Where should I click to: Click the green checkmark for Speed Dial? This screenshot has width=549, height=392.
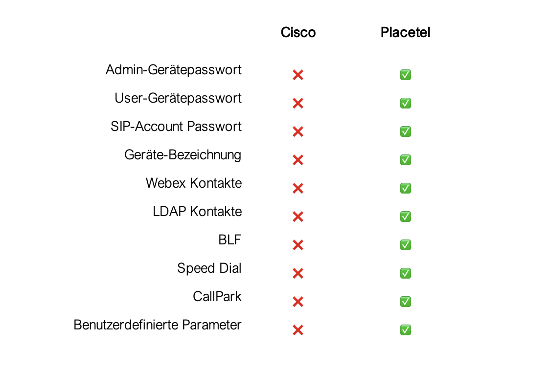(x=406, y=273)
